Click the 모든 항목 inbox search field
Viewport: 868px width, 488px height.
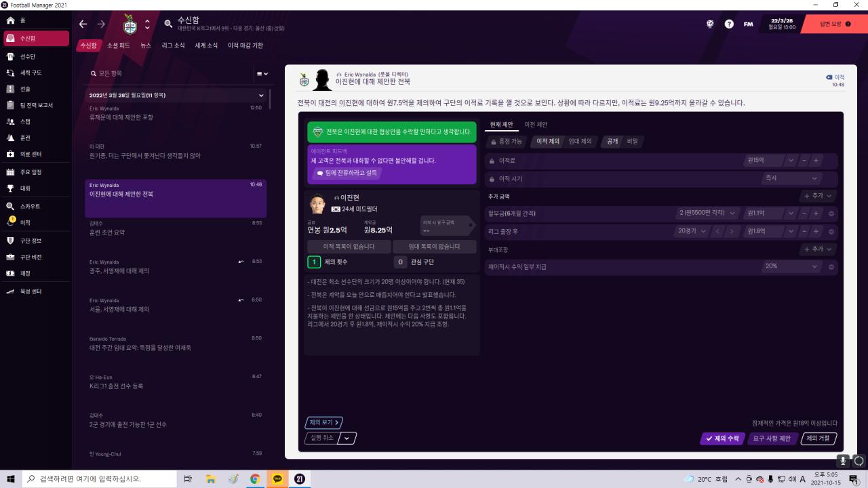[170, 73]
